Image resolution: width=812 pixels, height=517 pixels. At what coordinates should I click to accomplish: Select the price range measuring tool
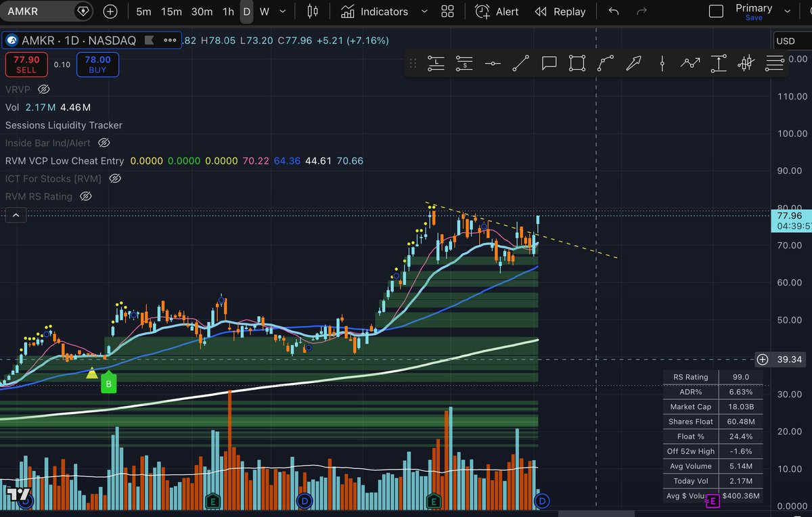pos(719,64)
